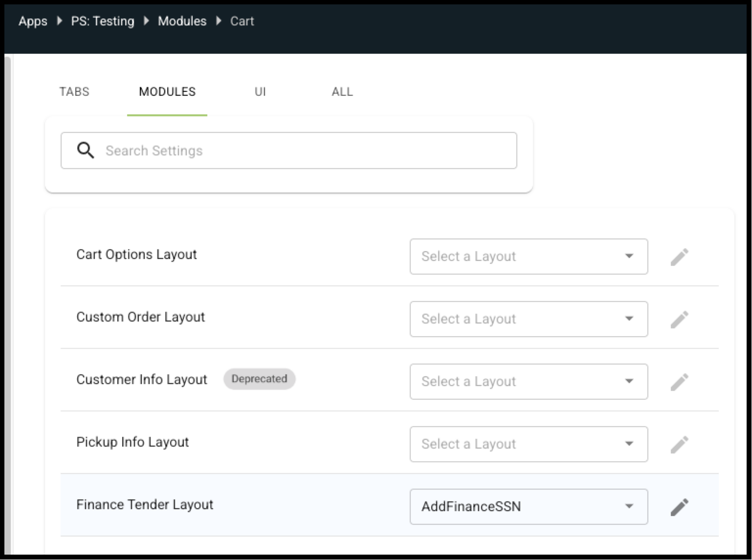Click the Custom Order Layout label
This screenshot has height=560, width=752.
pos(140,317)
